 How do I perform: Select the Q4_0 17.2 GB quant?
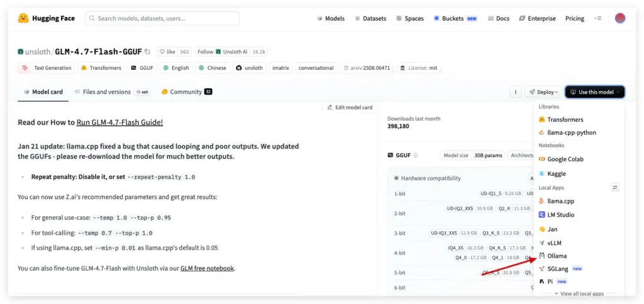(x=470, y=258)
